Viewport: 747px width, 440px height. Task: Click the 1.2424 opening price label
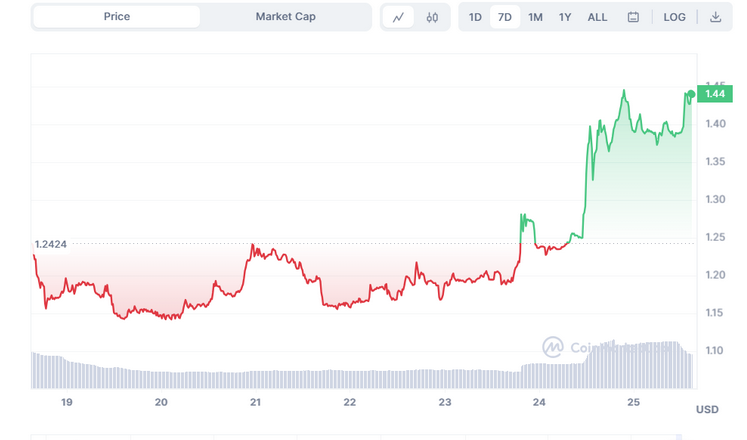click(x=51, y=244)
